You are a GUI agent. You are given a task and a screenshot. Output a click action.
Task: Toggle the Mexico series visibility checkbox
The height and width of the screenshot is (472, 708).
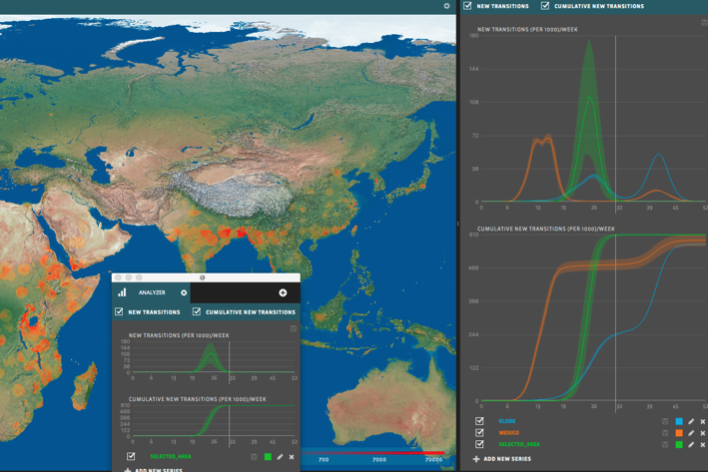478,433
